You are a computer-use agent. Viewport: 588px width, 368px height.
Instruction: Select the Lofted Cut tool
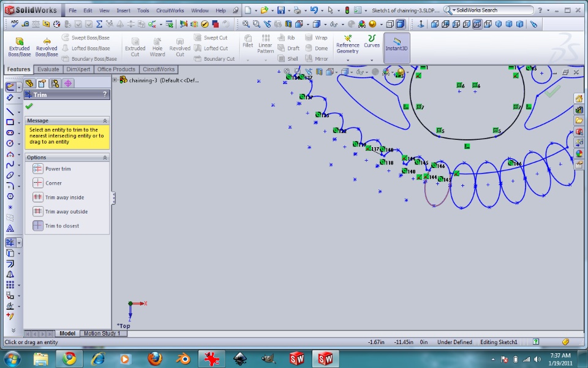[x=211, y=48]
